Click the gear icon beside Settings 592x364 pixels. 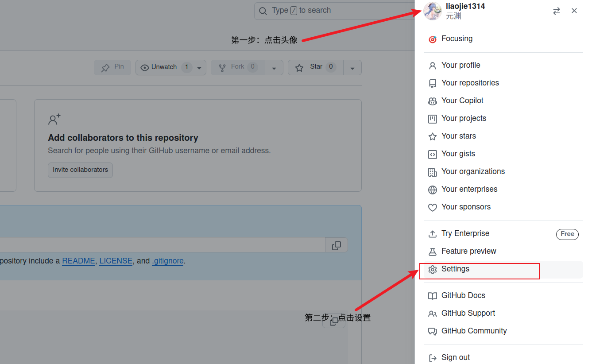(x=433, y=270)
